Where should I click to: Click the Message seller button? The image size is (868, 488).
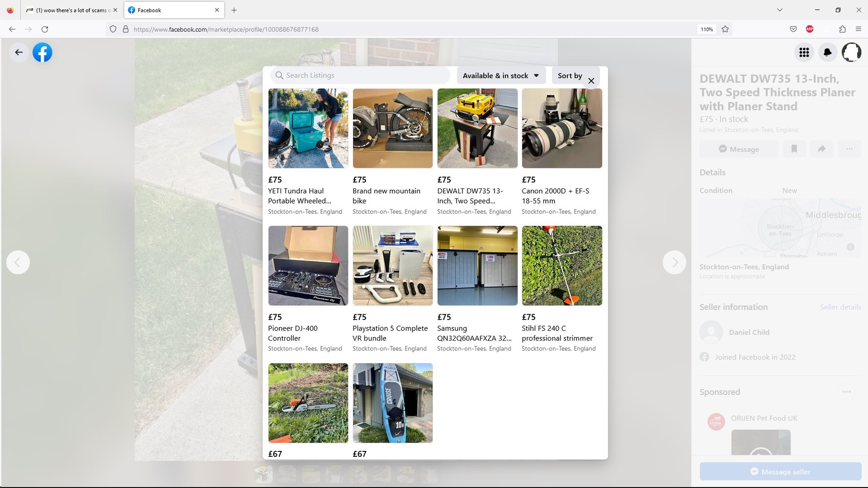coord(780,471)
